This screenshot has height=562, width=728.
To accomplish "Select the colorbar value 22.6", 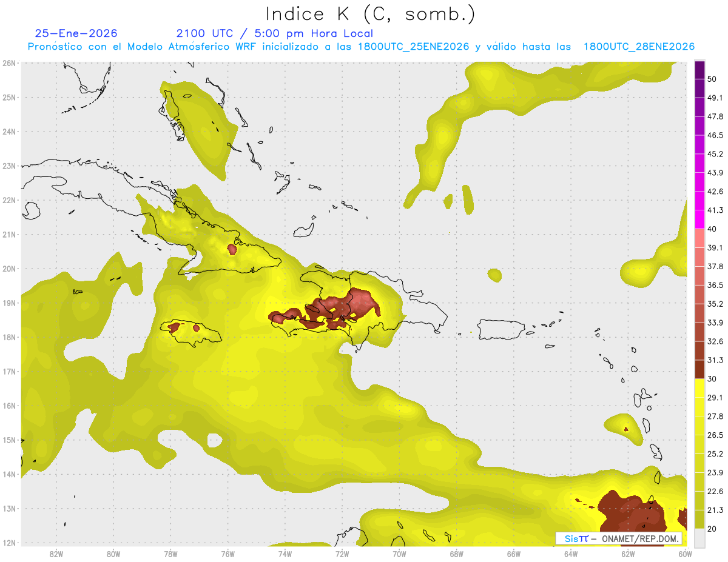I will pyautogui.click(x=715, y=492).
